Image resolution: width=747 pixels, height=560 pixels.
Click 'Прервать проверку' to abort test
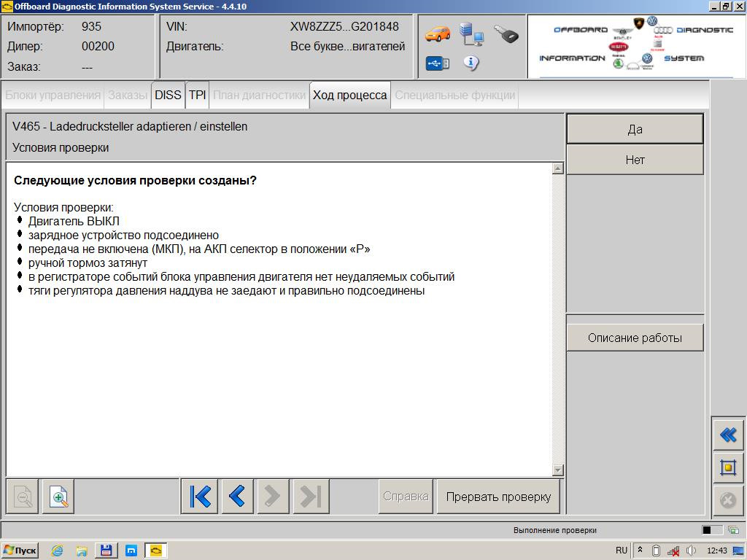click(x=498, y=497)
